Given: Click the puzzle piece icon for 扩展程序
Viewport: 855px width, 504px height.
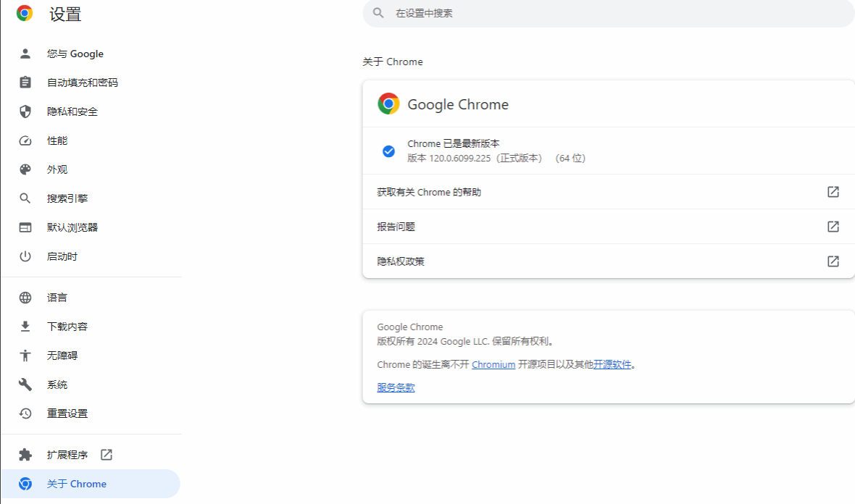Looking at the screenshot, I should pyautogui.click(x=25, y=455).
